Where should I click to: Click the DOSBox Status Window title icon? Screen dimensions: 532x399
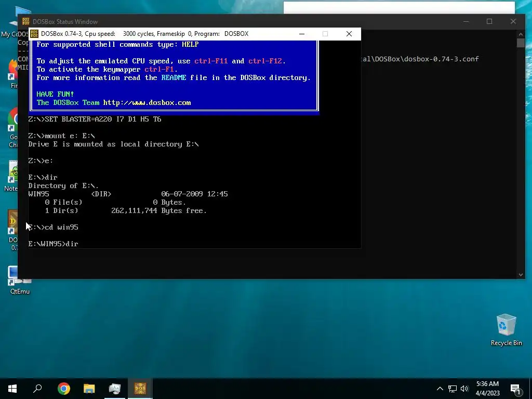[26, 21]
